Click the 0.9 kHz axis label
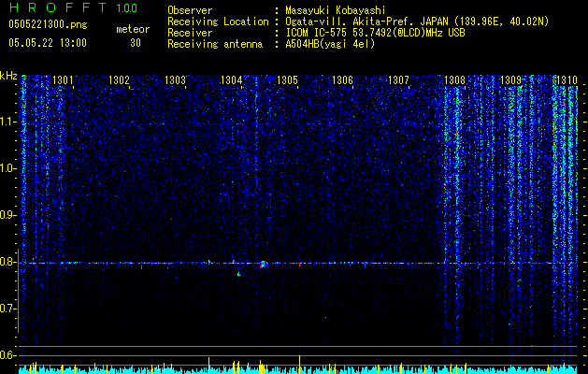Image resolution: width=588 pixels, height=374 pixels. coord(8,215)
